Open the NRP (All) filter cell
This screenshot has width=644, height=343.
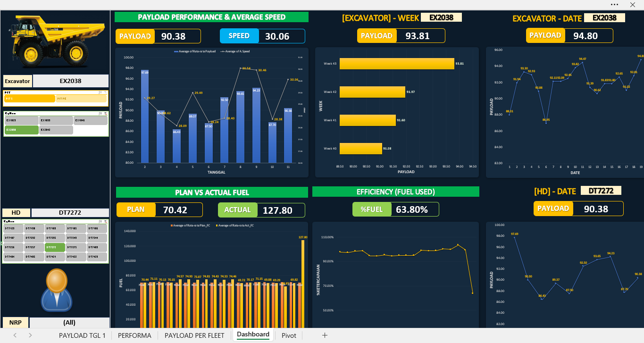point(69,323)
